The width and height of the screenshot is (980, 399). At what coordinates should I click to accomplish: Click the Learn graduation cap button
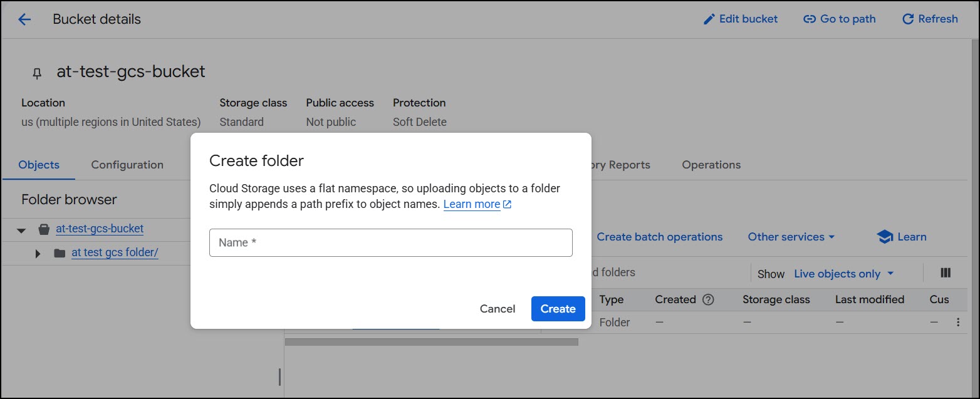tap(902, 237)
